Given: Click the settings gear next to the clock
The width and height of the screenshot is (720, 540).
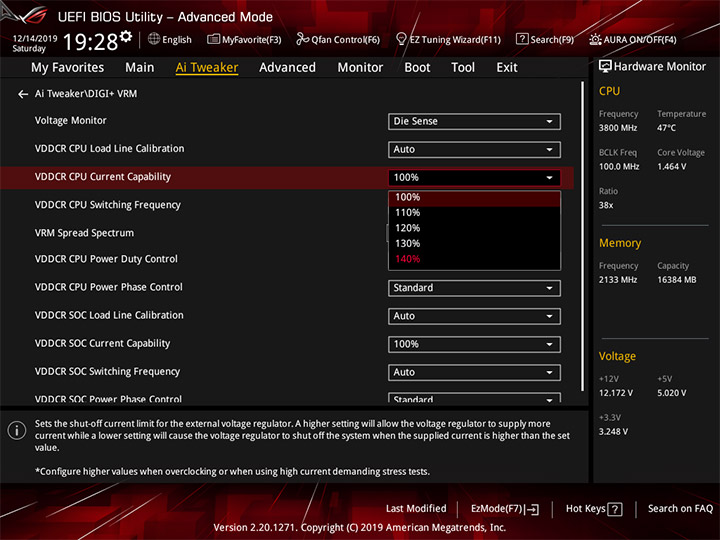Looking at the screenshot, I should point(125,36).
